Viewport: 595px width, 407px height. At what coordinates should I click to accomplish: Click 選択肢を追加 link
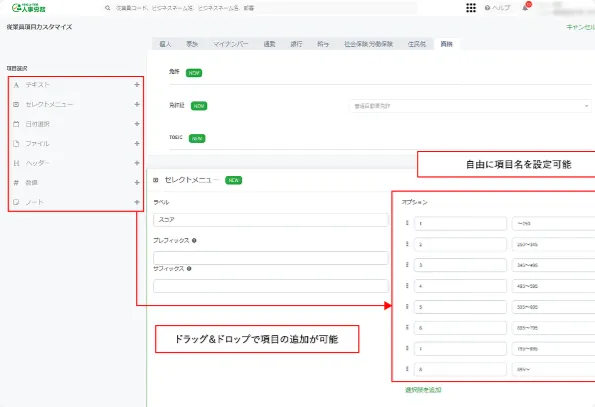[423, 390]
